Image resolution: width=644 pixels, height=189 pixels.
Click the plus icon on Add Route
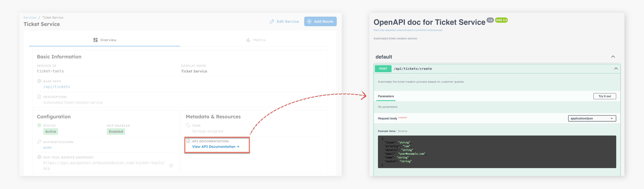tap(309, 21)
